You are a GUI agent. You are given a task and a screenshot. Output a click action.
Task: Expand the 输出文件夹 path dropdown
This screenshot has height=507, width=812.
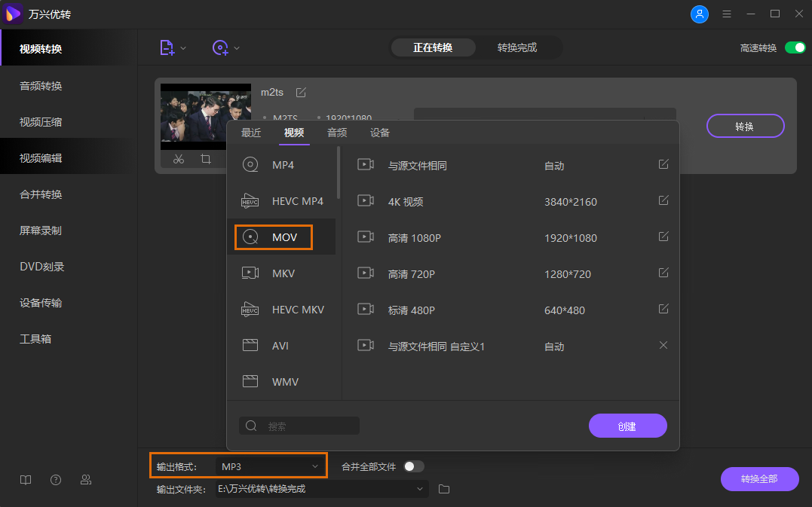(420, 489)
